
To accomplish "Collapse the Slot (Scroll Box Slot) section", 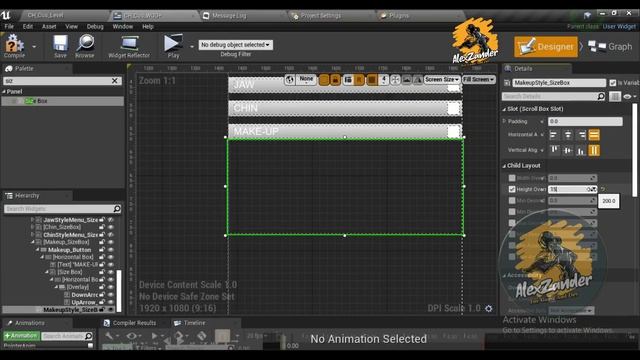I will click(x=504, y=109).
